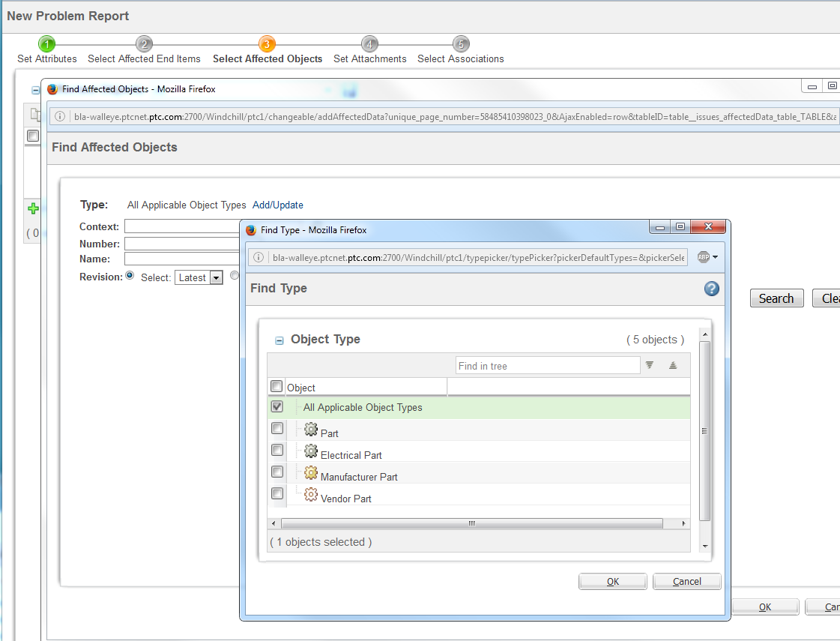Screen dimensions: 840x641
Task: Check the Vendor Part checkbox
Action: 277,494
